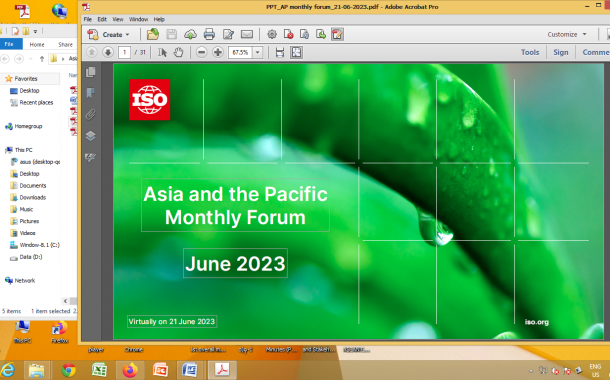Expand the zoom percentage dropdown arrow
610x380 pixels.
coord(258,52)
